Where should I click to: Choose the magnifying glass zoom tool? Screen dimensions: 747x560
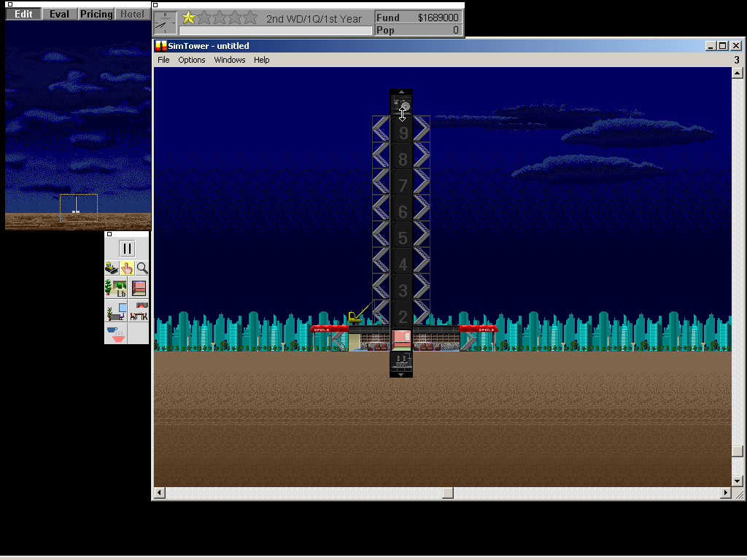(142, 268)
